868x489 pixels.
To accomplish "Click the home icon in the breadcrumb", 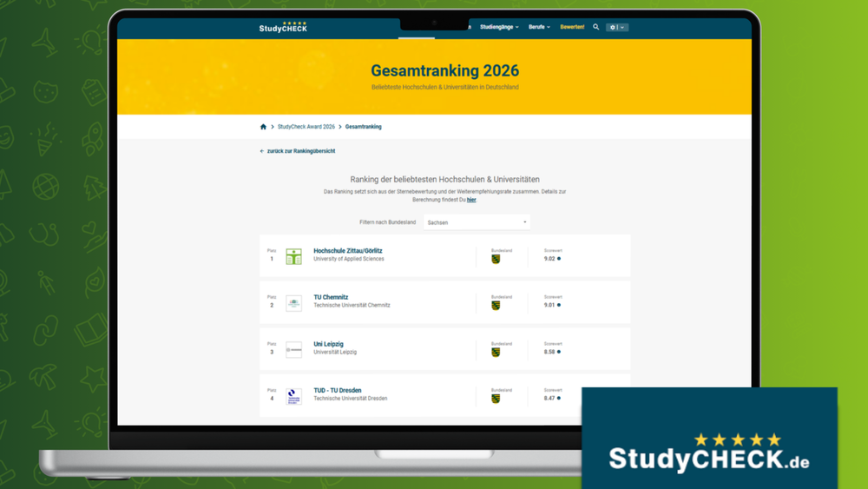I will click(263, 127).
